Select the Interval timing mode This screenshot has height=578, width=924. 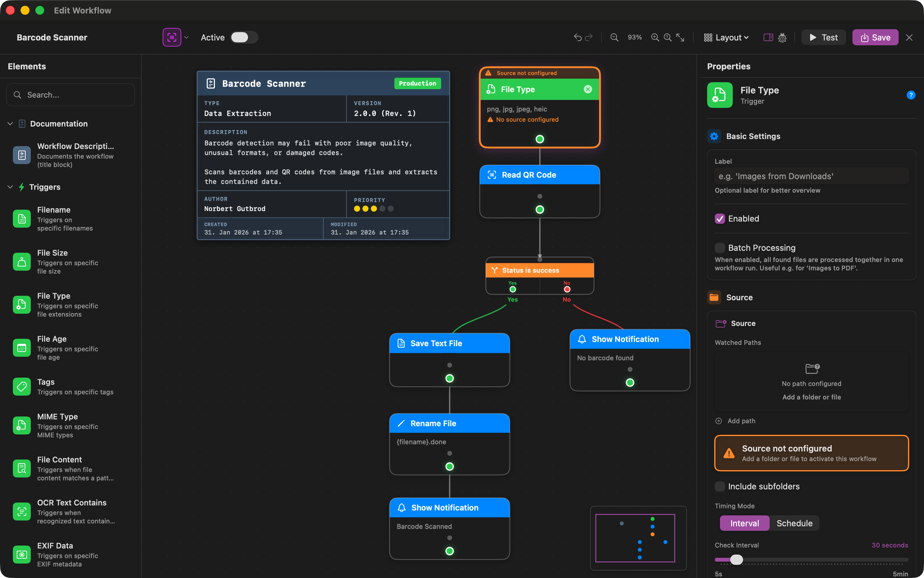[744, 523]
